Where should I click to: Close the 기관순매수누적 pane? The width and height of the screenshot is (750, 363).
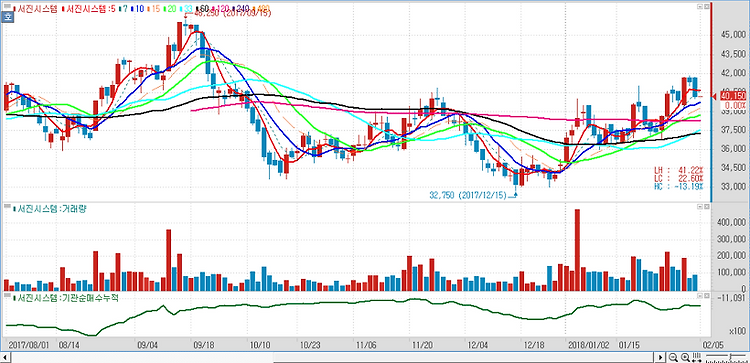coord(706,297)
